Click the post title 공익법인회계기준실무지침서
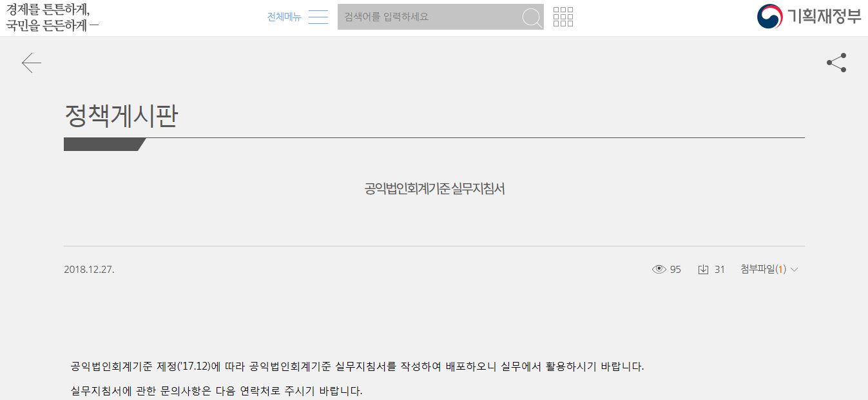The width and height of the screenshot is (868, 400). [434, 189]
